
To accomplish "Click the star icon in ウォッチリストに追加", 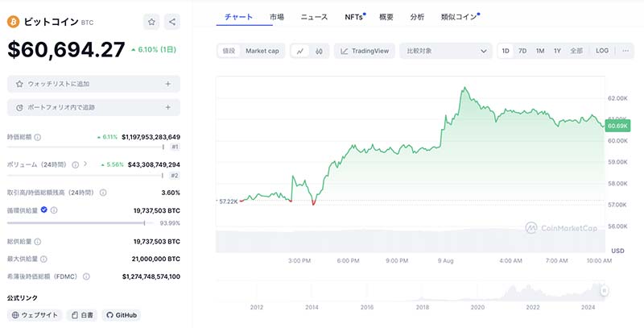I will 19,84.
